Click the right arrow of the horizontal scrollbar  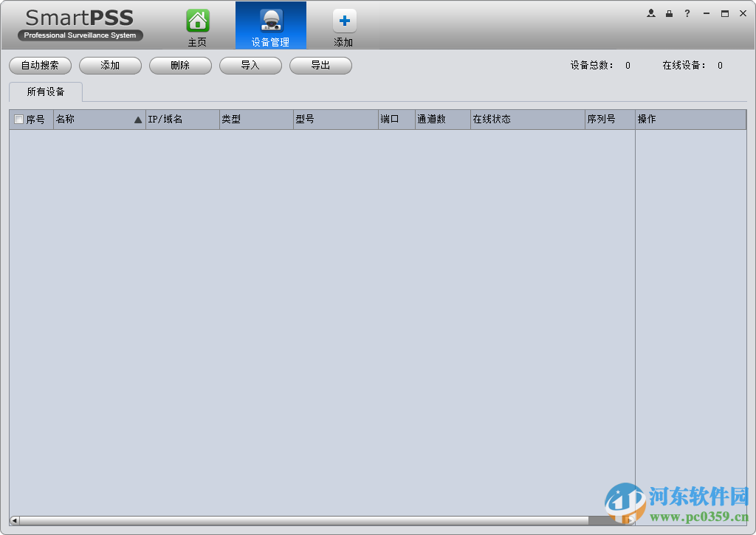632,520
